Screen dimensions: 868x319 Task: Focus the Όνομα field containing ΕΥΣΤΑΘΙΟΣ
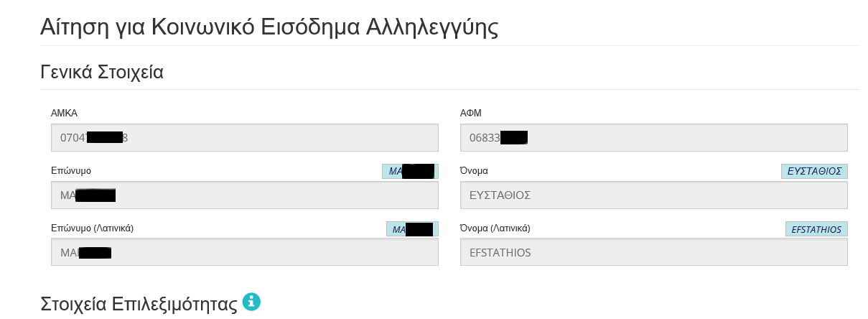pyautogui.click(x=653, y=195)
